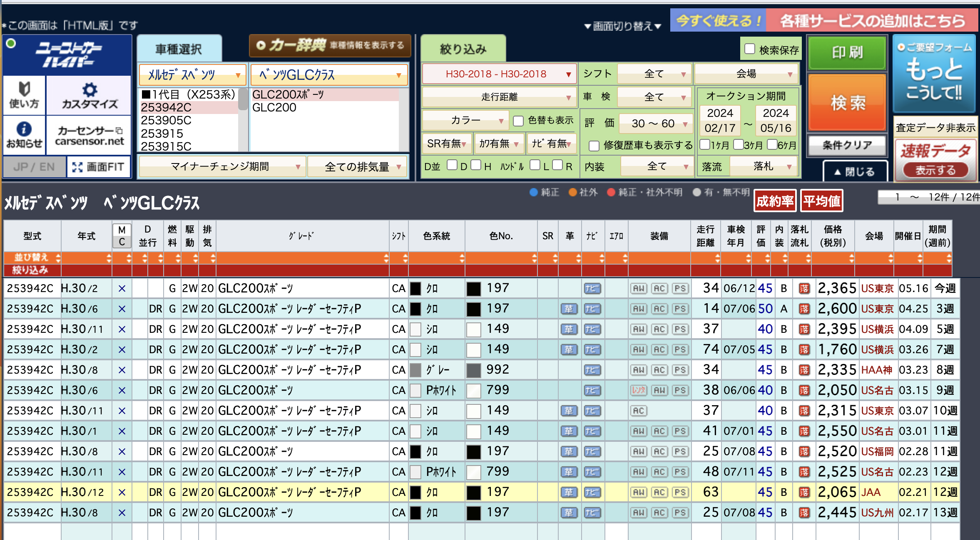Click ナビ icon in the HAA神 row

click(592, 370)
